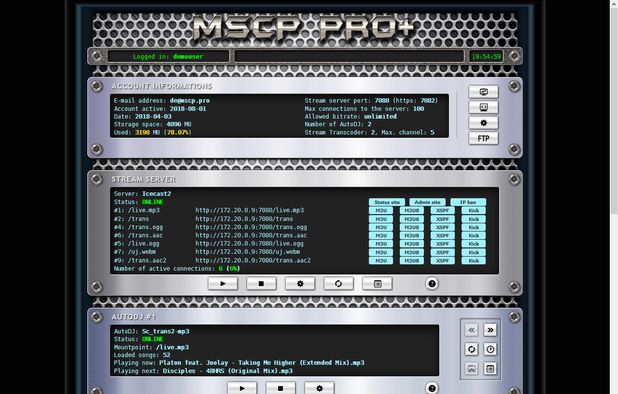The width and height of the screenshot is (618, 394).
Task: Open account settings gear in Account Informations
Action: point(483,123)
